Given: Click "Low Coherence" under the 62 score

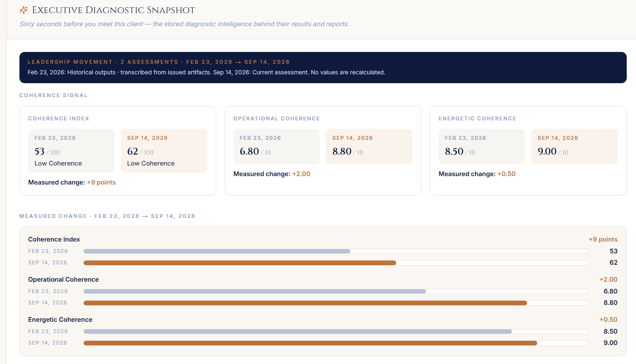Looking at the screenshot, I should 151,163.
